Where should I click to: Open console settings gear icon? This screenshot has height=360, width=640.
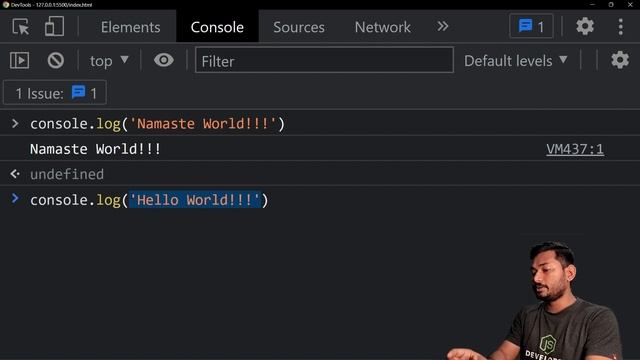click(620, 60)
